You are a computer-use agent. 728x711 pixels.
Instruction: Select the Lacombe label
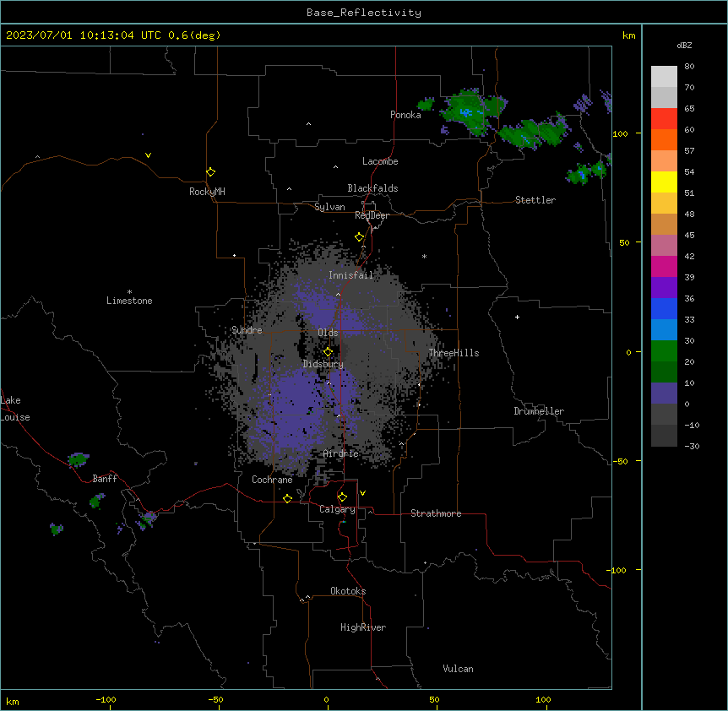380,161
